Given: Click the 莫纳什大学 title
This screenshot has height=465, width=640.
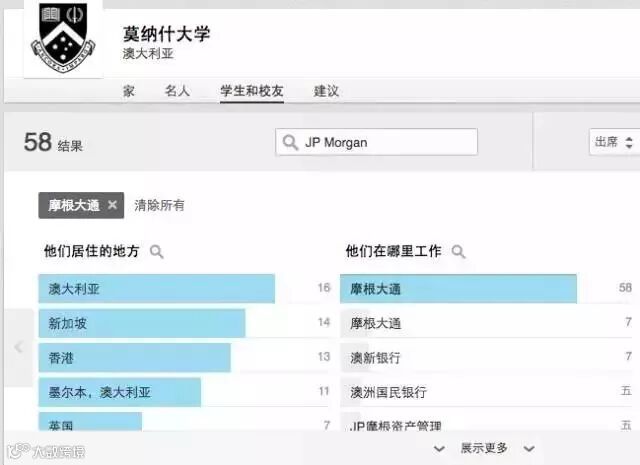Looking at the screenshot, I should (x=167, y=34).
